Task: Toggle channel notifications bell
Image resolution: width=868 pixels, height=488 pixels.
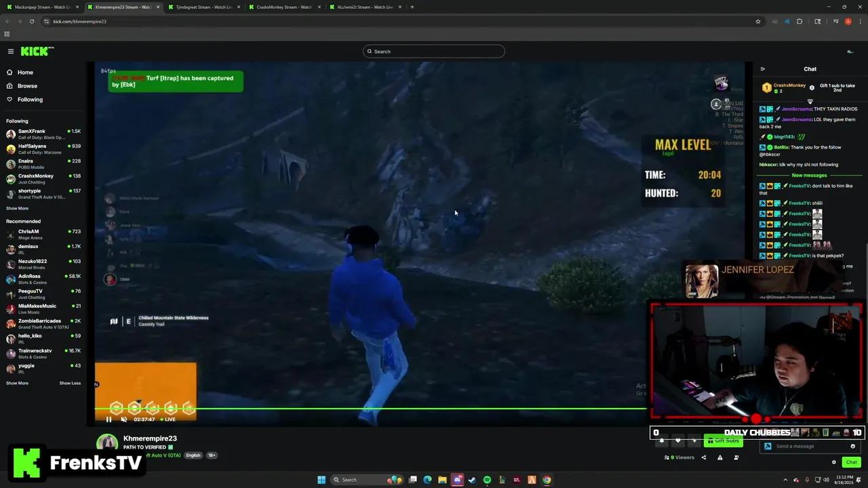Action: (662, 441)
